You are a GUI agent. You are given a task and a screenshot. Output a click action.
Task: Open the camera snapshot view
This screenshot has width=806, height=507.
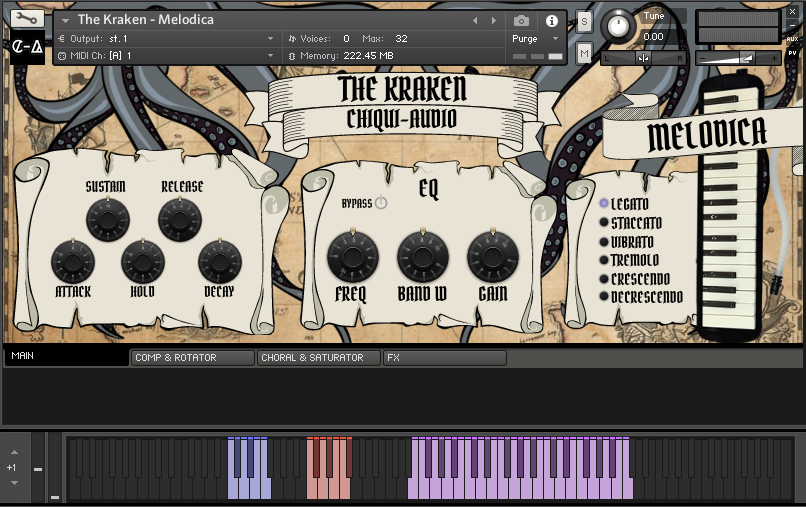click(521, 20)
